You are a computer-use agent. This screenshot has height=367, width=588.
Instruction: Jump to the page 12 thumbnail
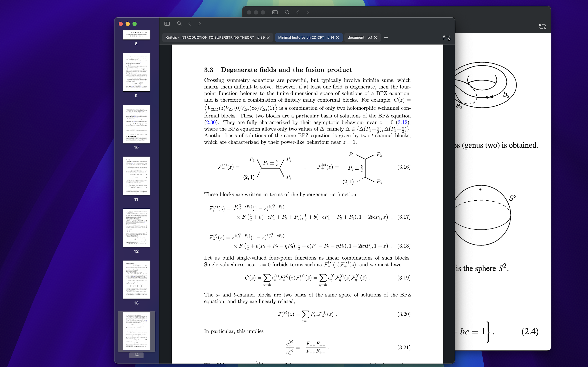[136, 228]
